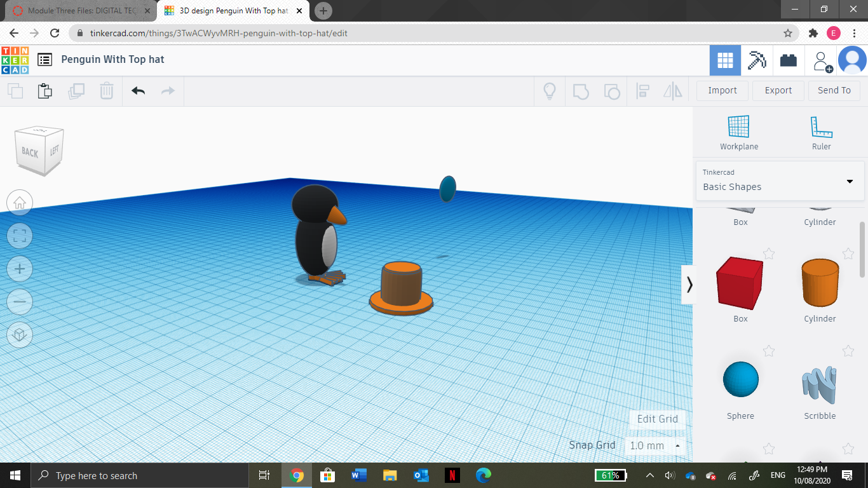Click the Show all lightbulb icon

click(550, 91)
